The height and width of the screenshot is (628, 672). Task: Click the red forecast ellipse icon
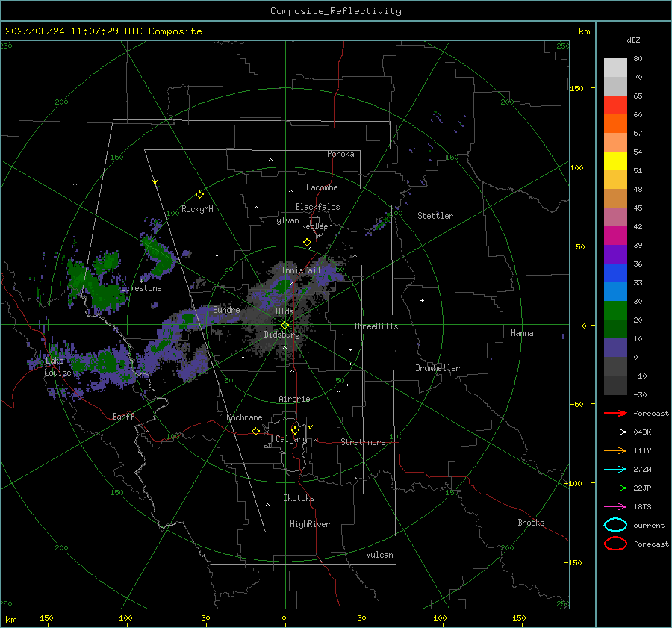pyautogui.click(x=615, y=544)
